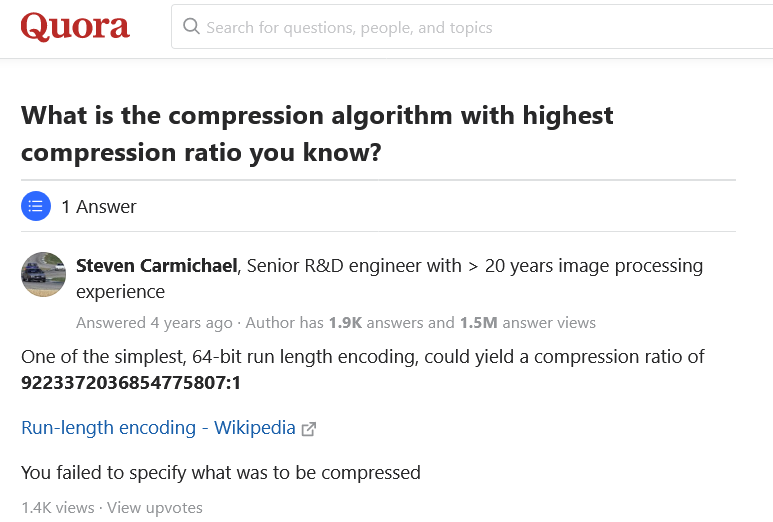The height and width of the screenshot is (522, 773).
Task: Open Steven Carmichael's profile name link
Action: pyautogui.click(x=157, y=266)
